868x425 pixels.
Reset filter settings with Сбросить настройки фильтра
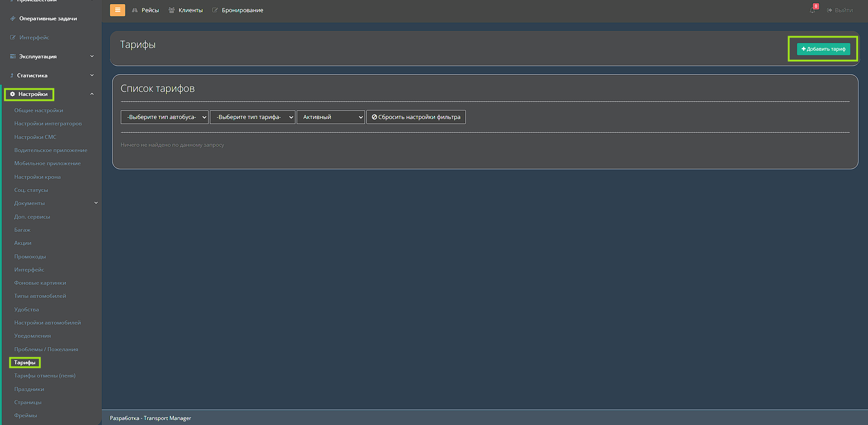pyautogui.click(x=416, y=117)
